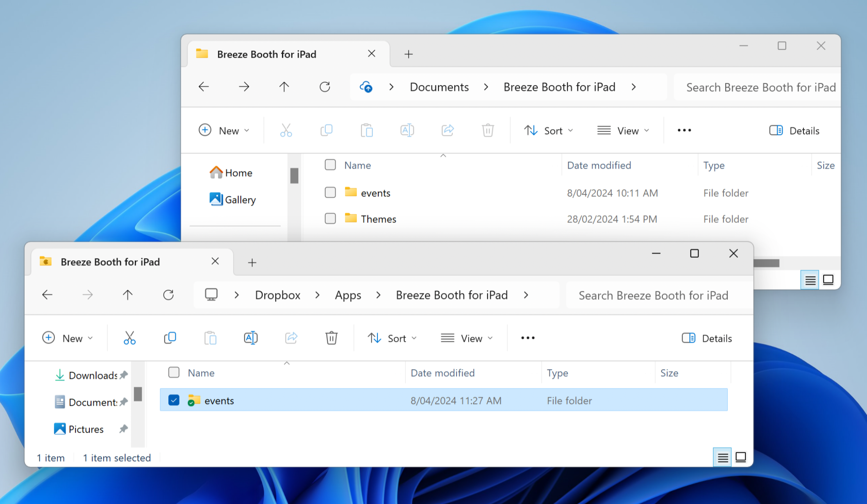Switch to large thumbnails view in the Dropbox window status bar

pyautogui.click(x=740, y=457)
